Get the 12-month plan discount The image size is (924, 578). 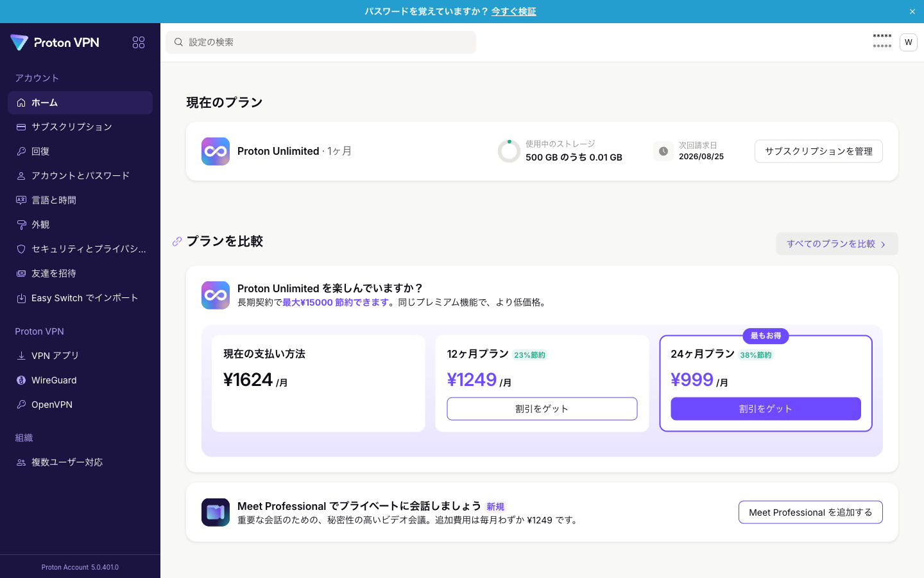(x=542, y=409)
